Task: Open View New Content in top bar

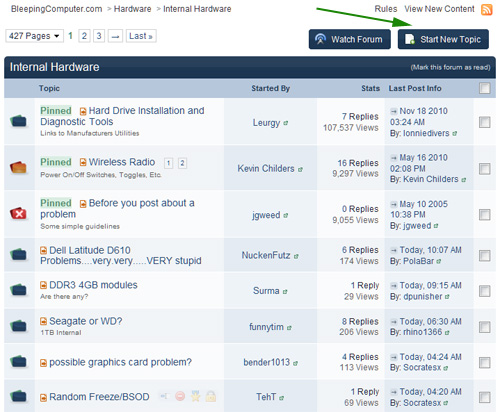Action: point(439,9)
